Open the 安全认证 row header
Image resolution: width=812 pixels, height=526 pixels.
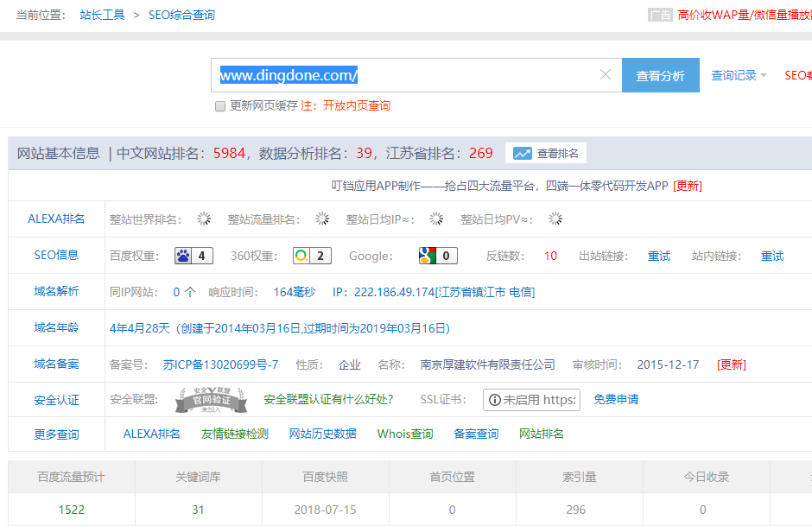point(56,400)
